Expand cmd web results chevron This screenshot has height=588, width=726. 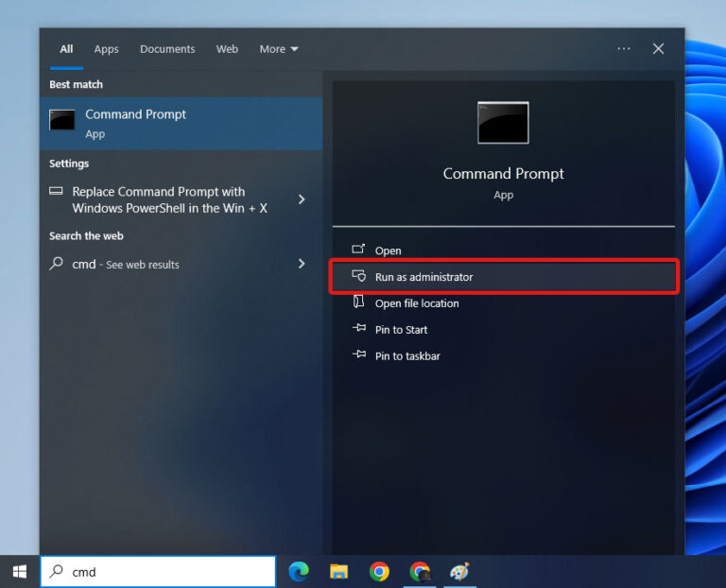(302, 264)
